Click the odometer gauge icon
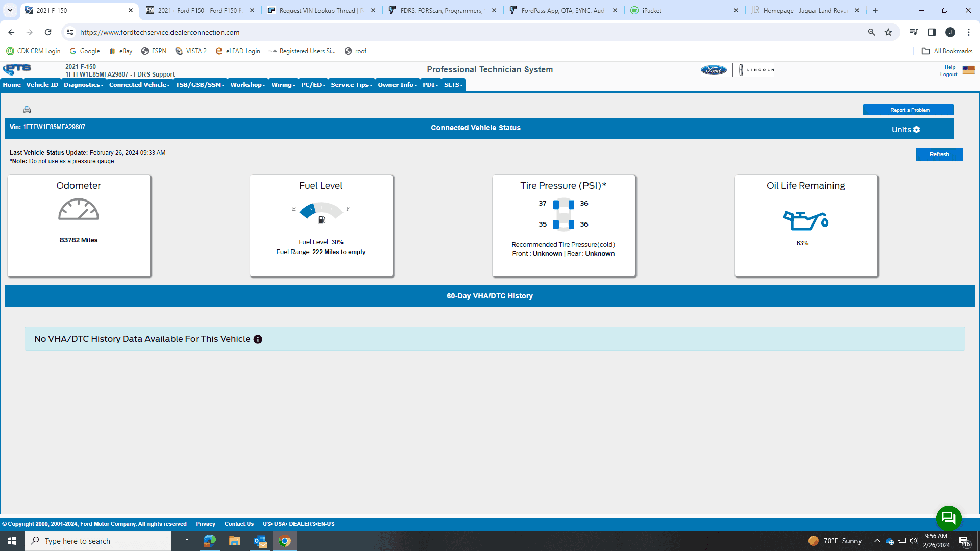 [x=78, y=210]
